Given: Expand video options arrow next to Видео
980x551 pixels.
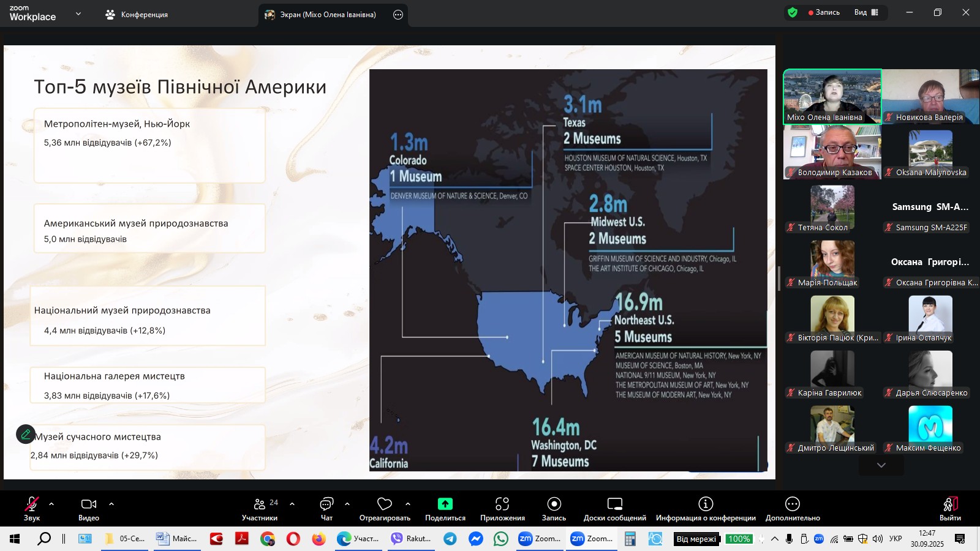Looking at the screenshot, I should coord(111,504).
